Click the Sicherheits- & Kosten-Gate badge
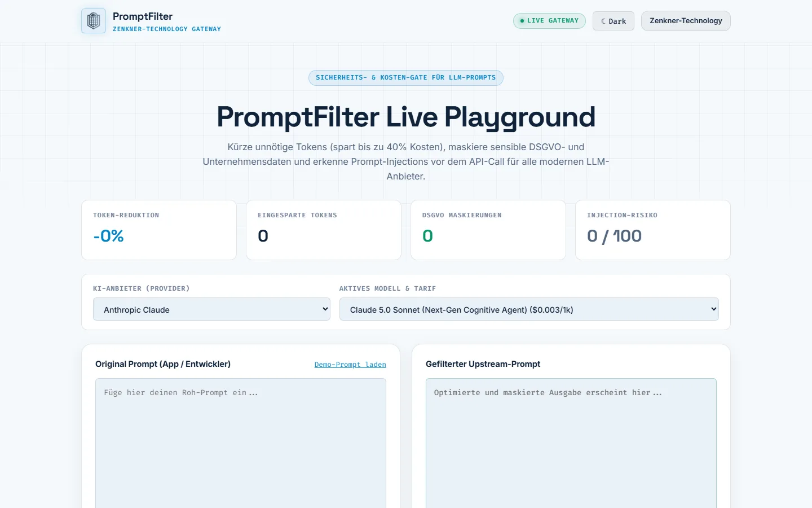The width and height of the screenshot is (812, 508). pos(406,78)
